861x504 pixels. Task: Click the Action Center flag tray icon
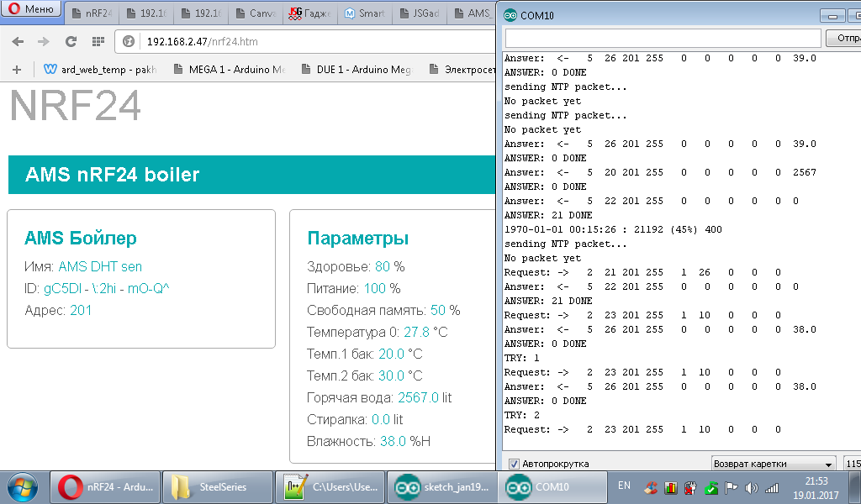click(732, 487)
